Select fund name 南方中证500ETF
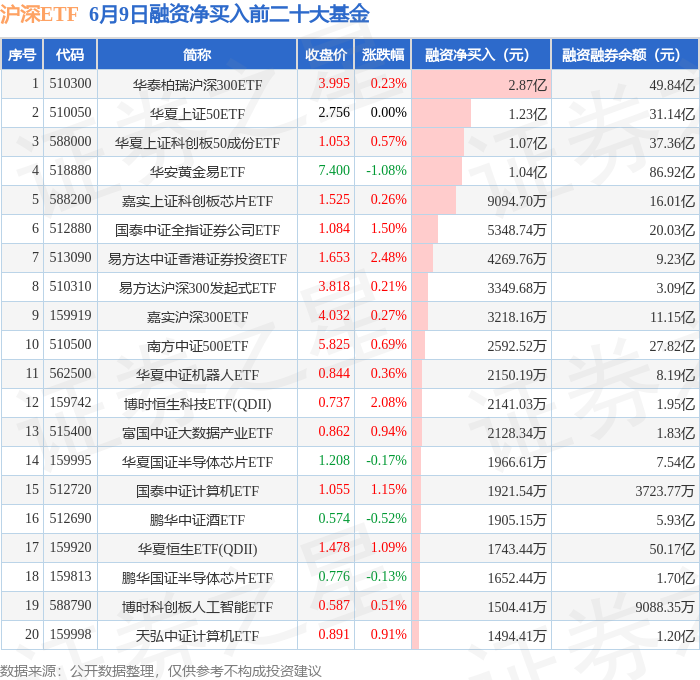700x680 pixels. click(197, 346)
